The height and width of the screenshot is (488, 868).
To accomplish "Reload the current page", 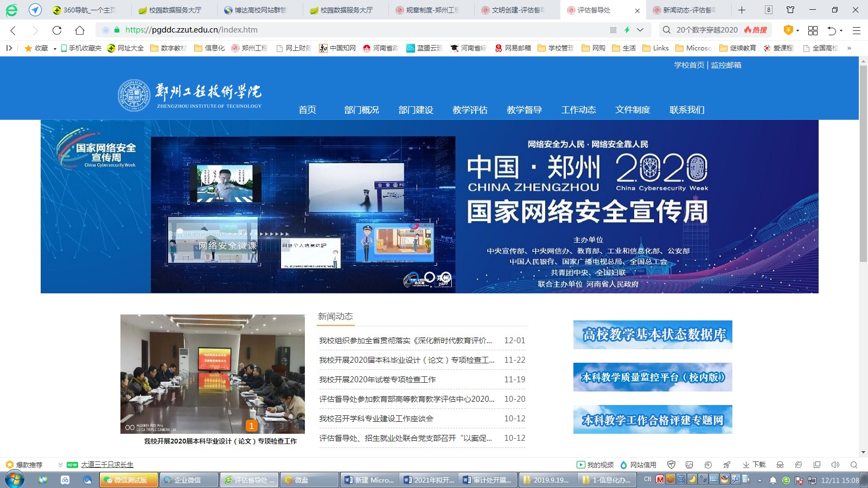I will 57,30.
